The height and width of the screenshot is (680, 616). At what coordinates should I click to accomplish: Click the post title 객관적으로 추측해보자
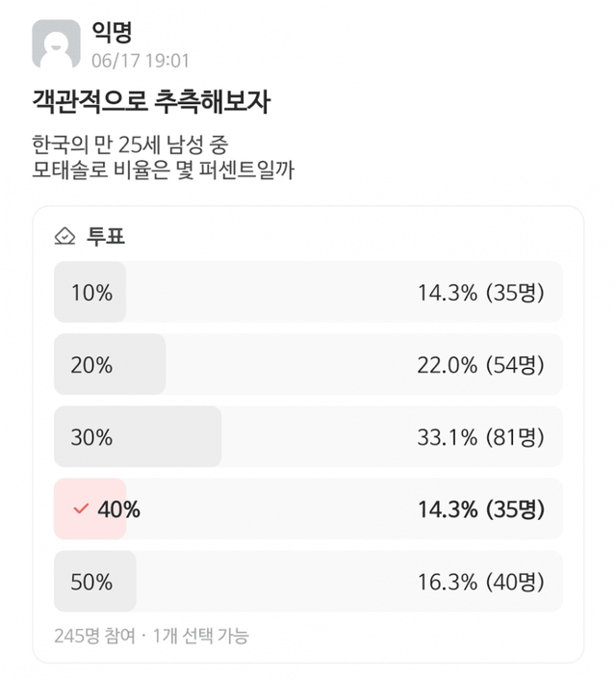[x=150, y=103]
